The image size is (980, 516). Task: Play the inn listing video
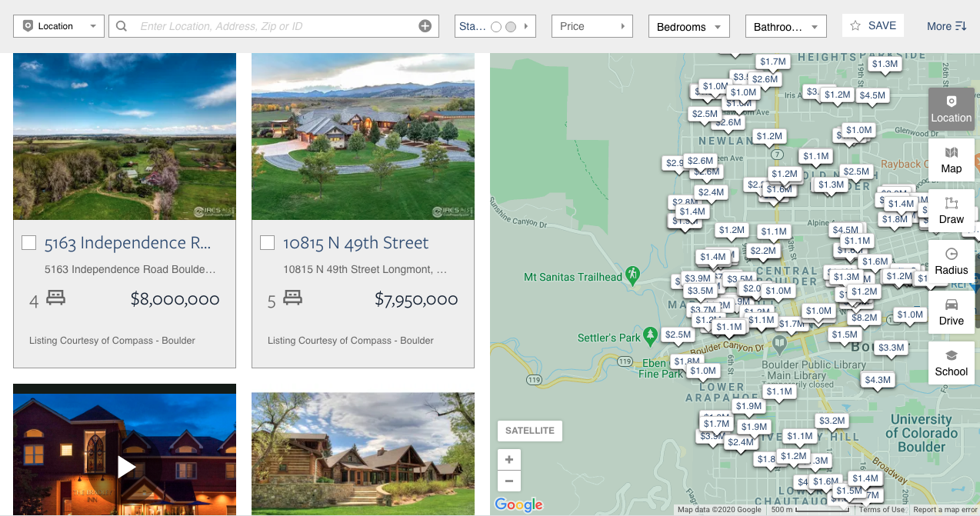pyautogui.click(x=126, y=466)
